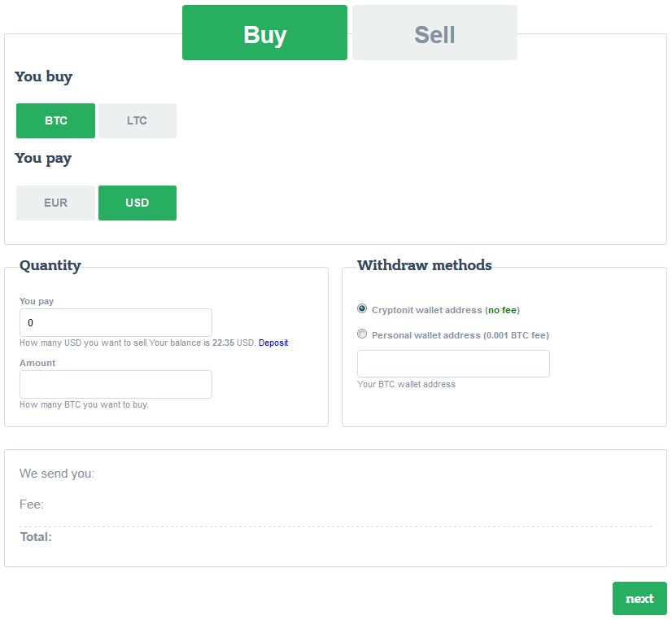
Task: Switch to the Sell tab
Action: [x=434, y=33]
